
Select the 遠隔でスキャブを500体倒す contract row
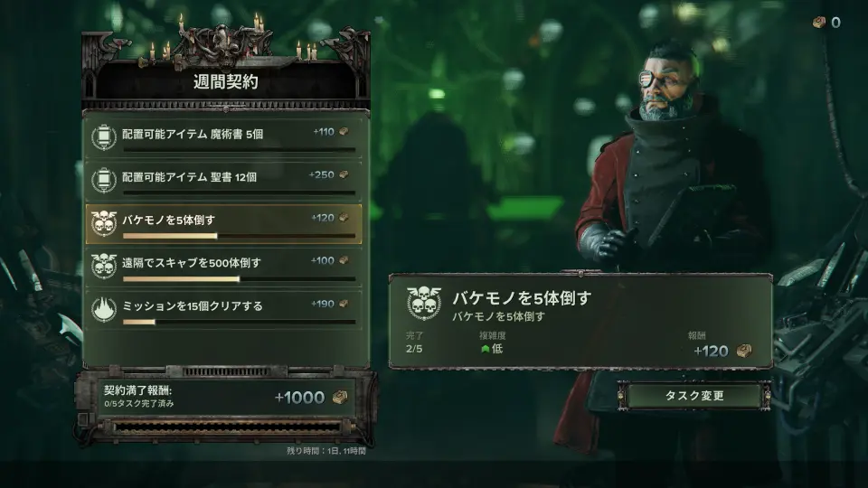click(x=223, y=267)
